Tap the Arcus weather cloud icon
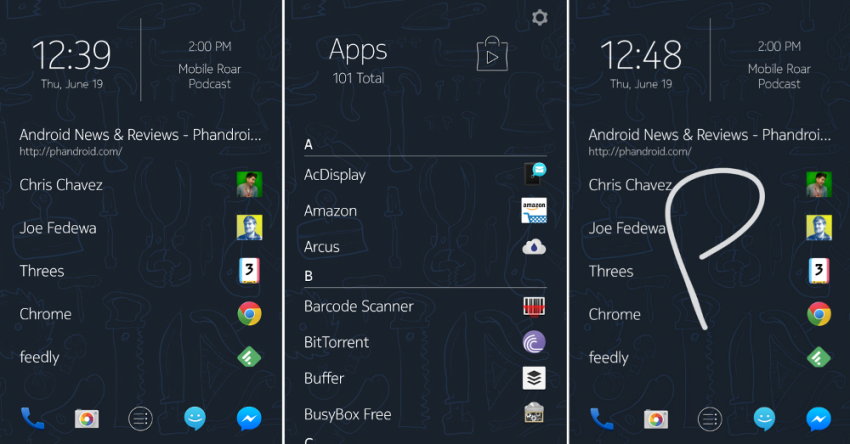This screenshot has width=850, height=444. point(534,247)
